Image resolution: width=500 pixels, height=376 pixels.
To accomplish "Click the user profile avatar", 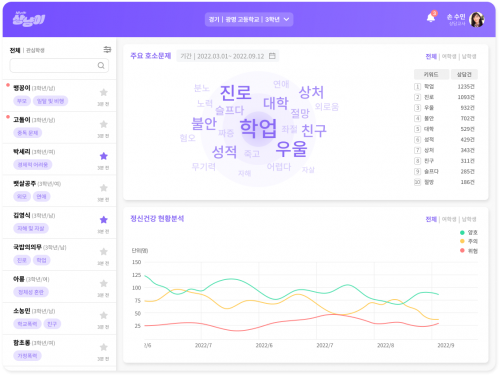I will pos(477,19).
